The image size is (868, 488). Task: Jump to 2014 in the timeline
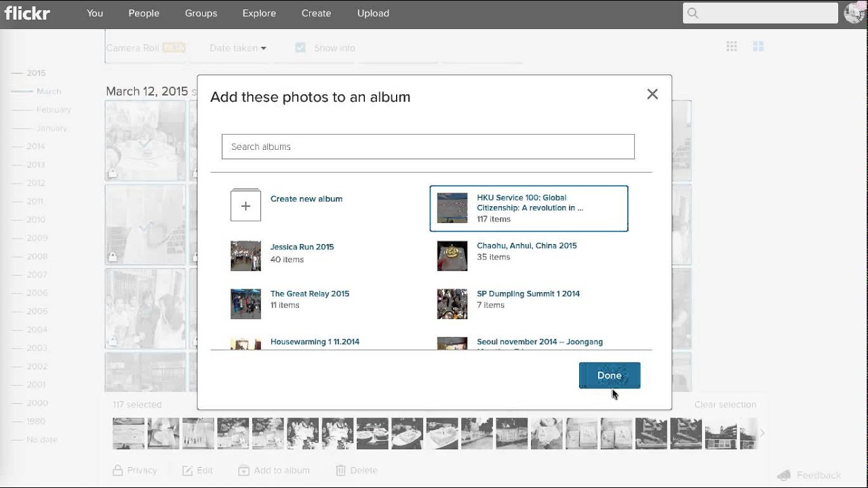pos(36,146)
